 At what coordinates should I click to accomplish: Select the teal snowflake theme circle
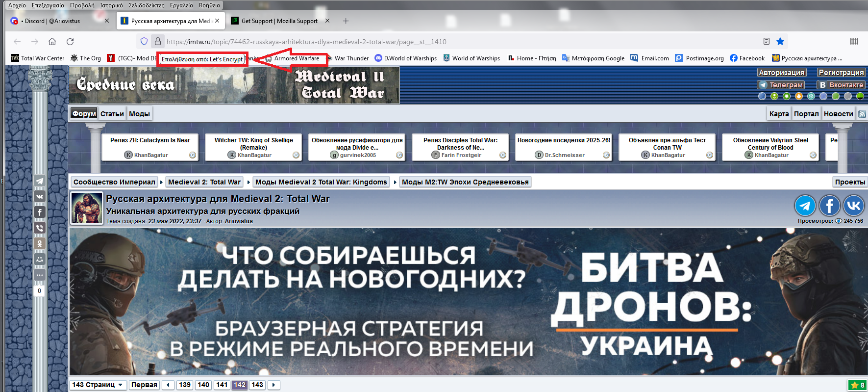tap(811, 96)
